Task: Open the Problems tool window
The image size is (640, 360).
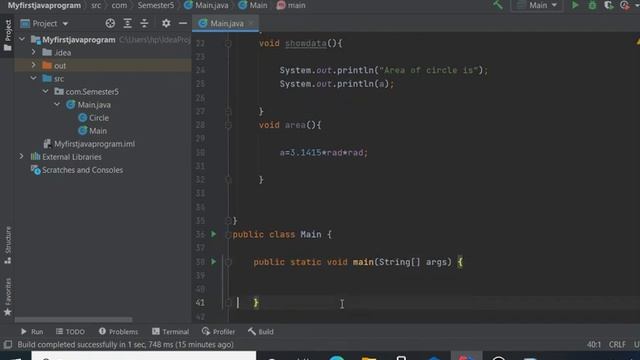Action: (x=118, y=331)
